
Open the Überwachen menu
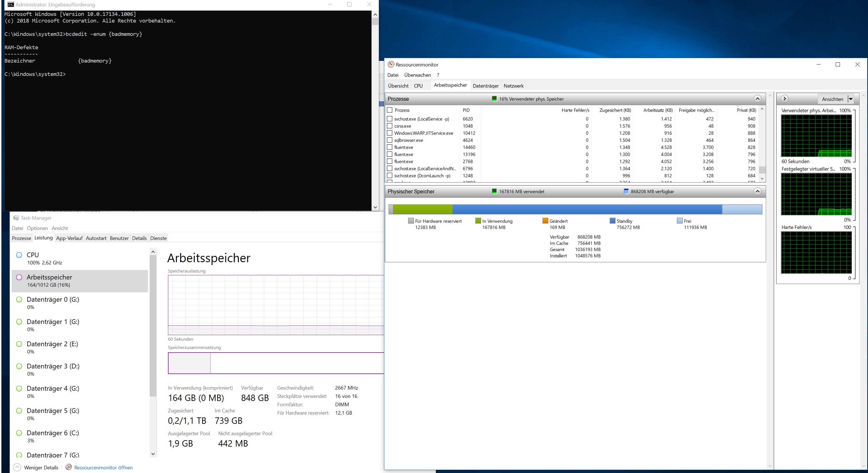click(x=417, y=75)
